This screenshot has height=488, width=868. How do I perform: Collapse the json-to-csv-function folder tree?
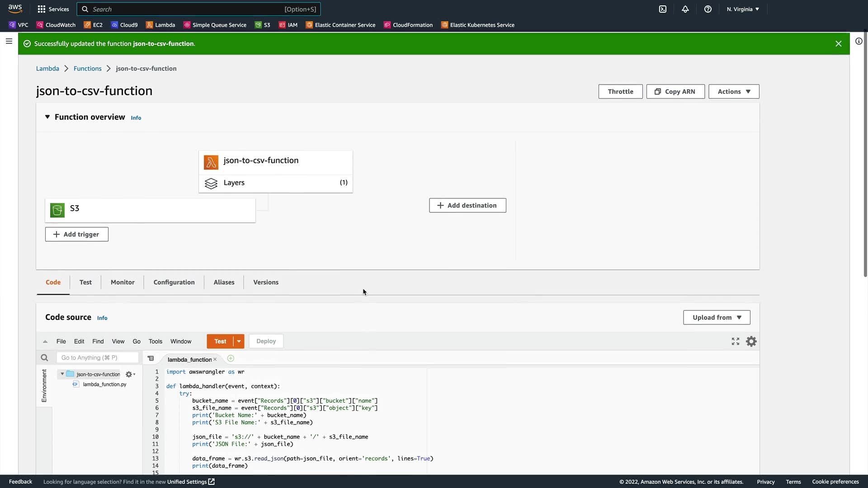click(x=62, y=374)
